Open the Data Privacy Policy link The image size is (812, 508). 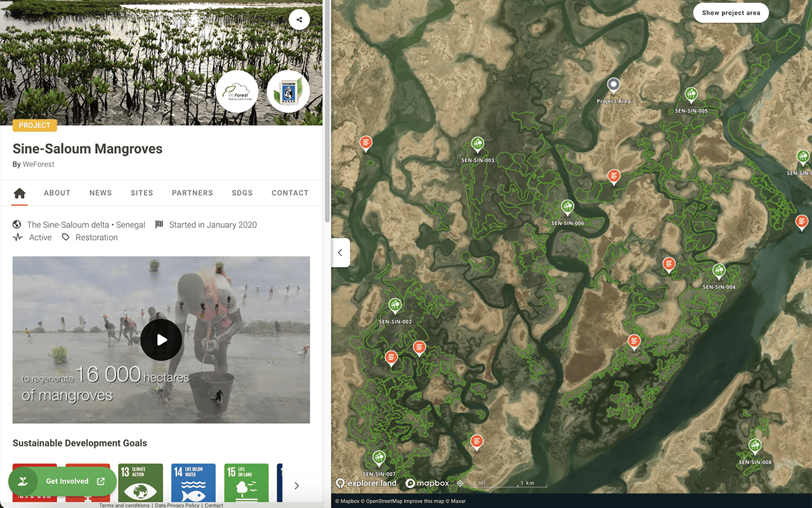tap(177, 505)
